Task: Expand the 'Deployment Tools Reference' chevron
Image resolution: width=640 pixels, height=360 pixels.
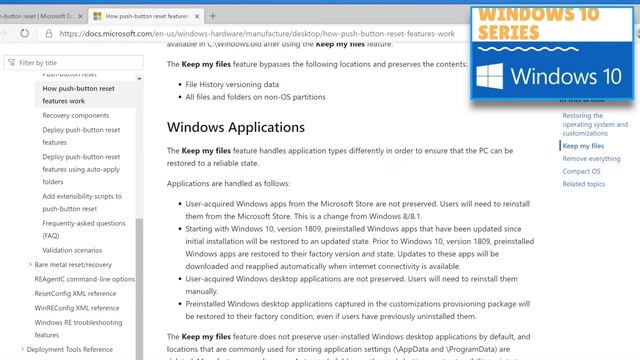Action: click(x=22, y=349)
